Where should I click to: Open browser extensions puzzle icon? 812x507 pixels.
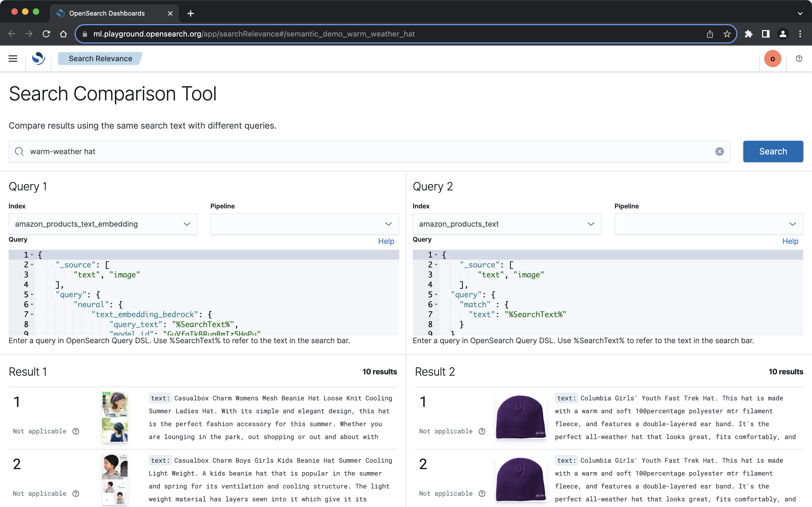tap(748, 34)
